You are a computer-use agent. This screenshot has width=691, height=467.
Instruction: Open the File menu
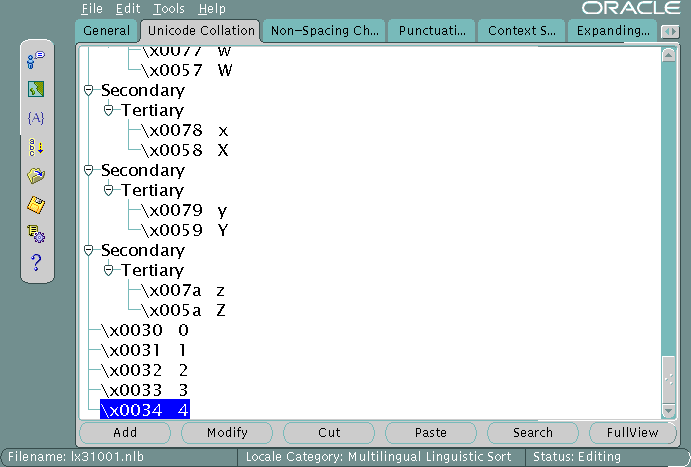coord(92,8)
